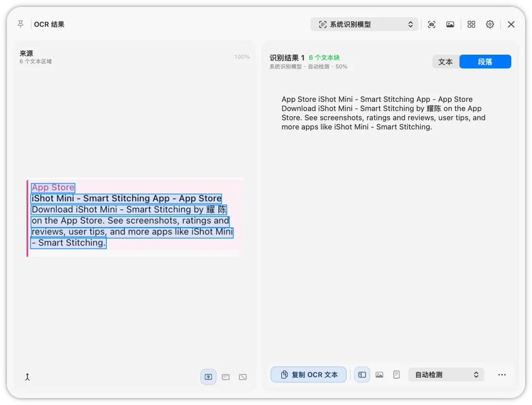Viewport: 532px width, 405px height.
Task: Switch to the 文本 tab
Action: pyautogui.click(x=445, y=62)
